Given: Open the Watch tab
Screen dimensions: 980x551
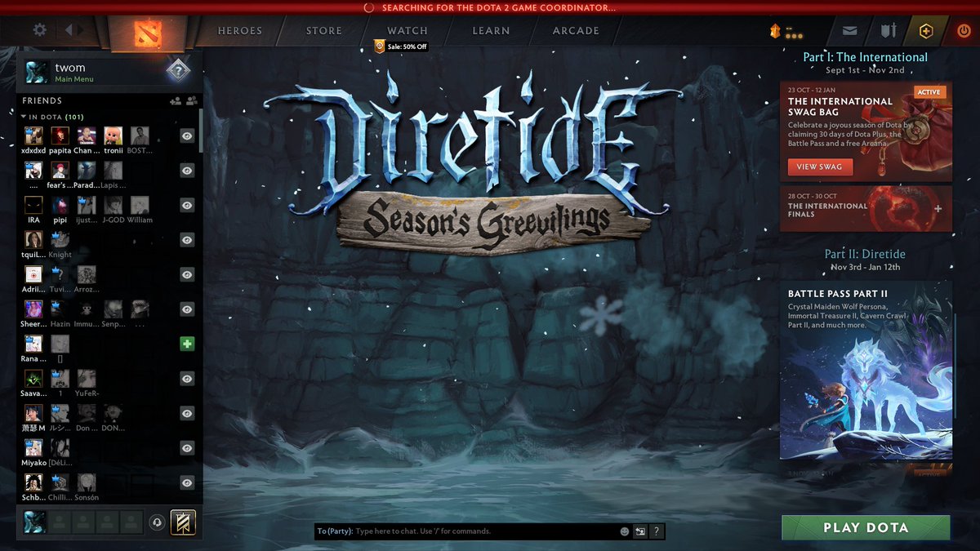Looking at the screenshot, I should (408, 31).
